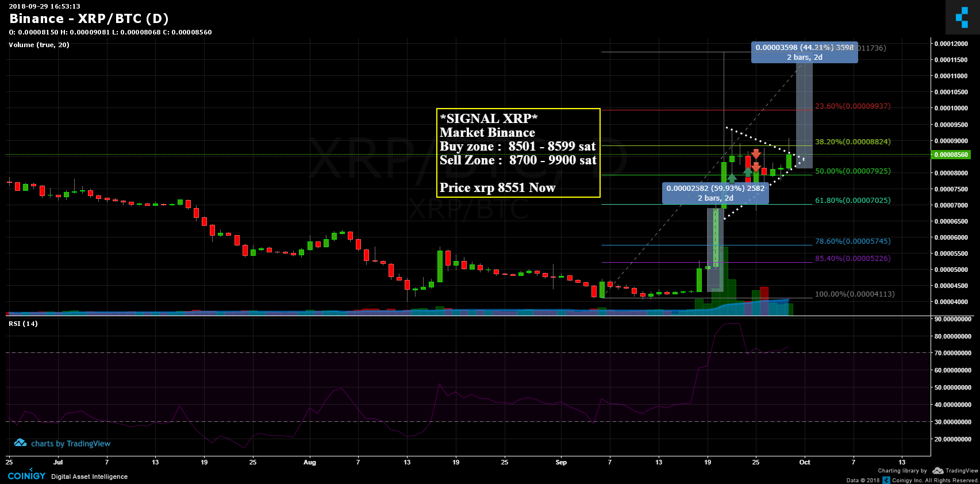Click the chart title 'Binance - XRP/BTC (D)'
980x484 pixels.
point(89,19)
